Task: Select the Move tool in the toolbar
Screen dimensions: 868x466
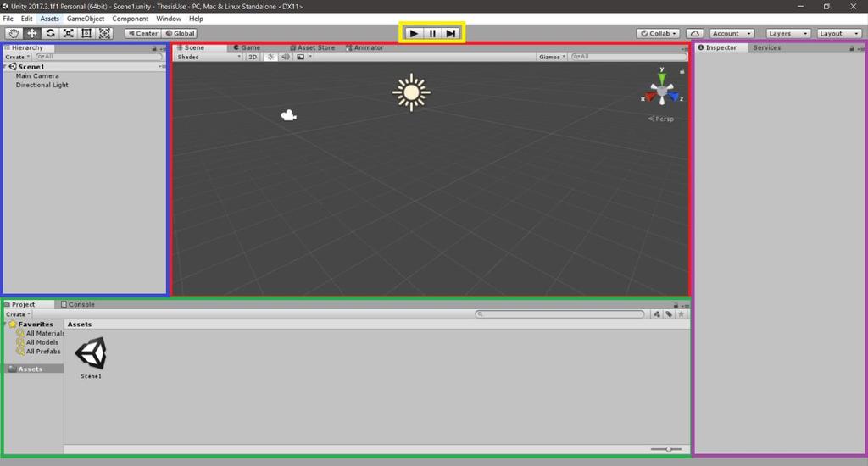Action: [32, 33]
